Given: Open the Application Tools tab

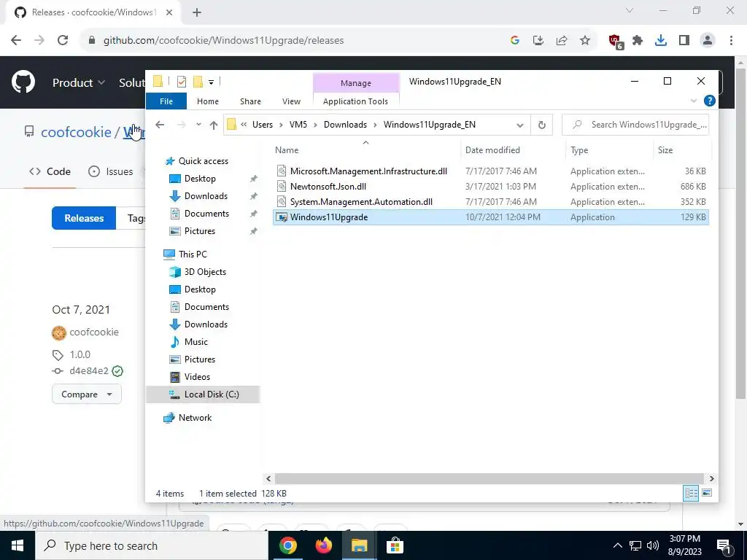Looking at the screenshot, I should click(355, 101).
